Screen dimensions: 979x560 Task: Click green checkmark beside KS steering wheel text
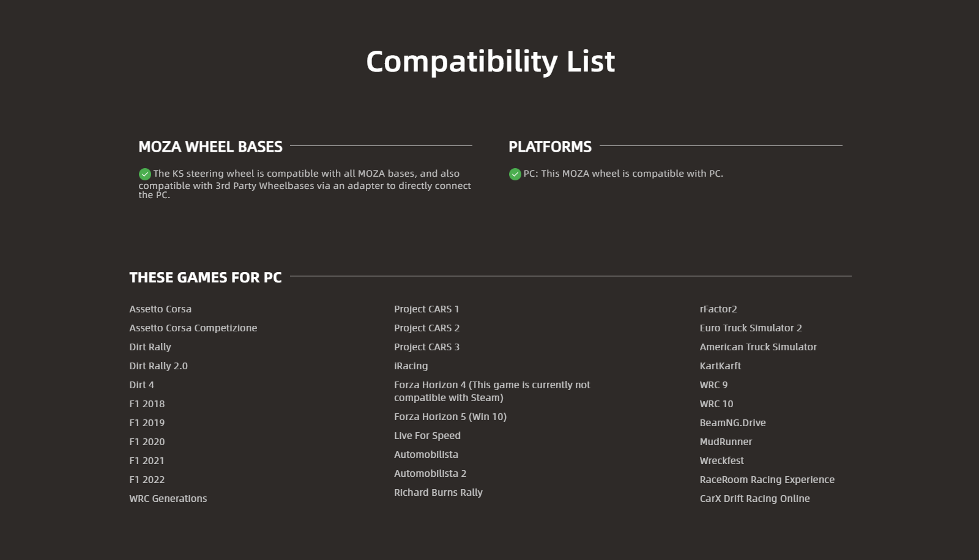[x=145, y=174]
